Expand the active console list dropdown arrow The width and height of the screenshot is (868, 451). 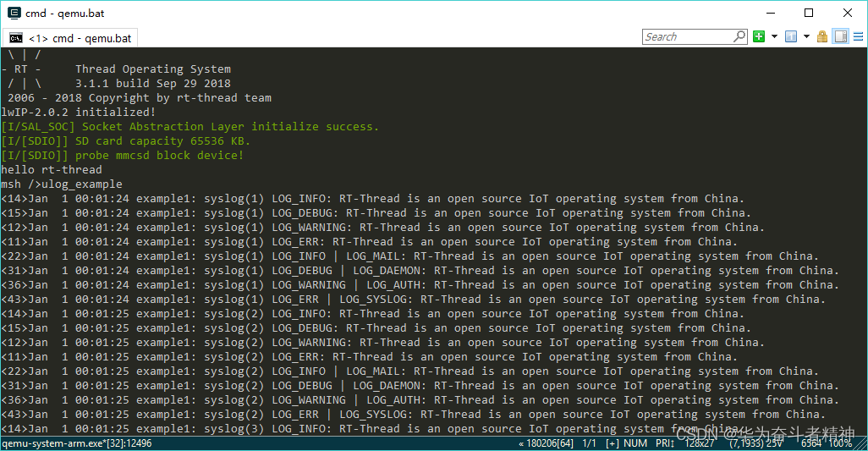click(806, 36)
